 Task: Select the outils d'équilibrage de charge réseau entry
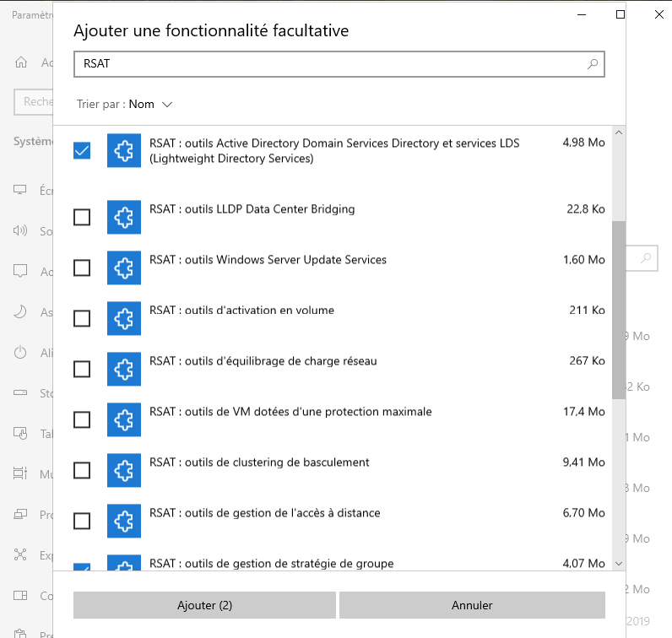tap(263, 361)
